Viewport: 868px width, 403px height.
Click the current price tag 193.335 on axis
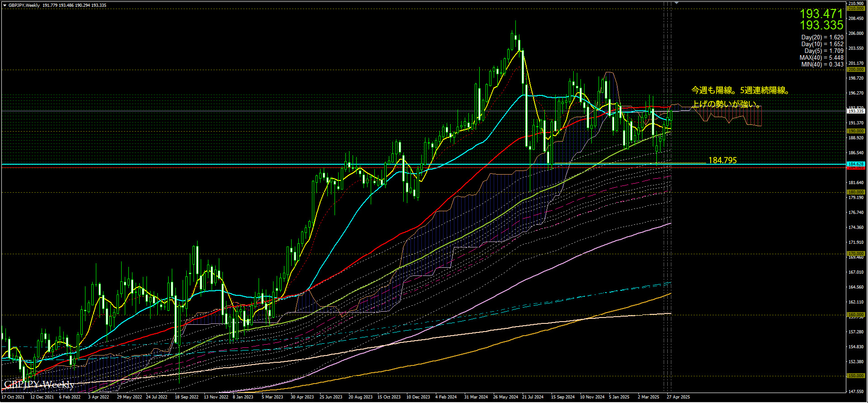tap(856, 111)
